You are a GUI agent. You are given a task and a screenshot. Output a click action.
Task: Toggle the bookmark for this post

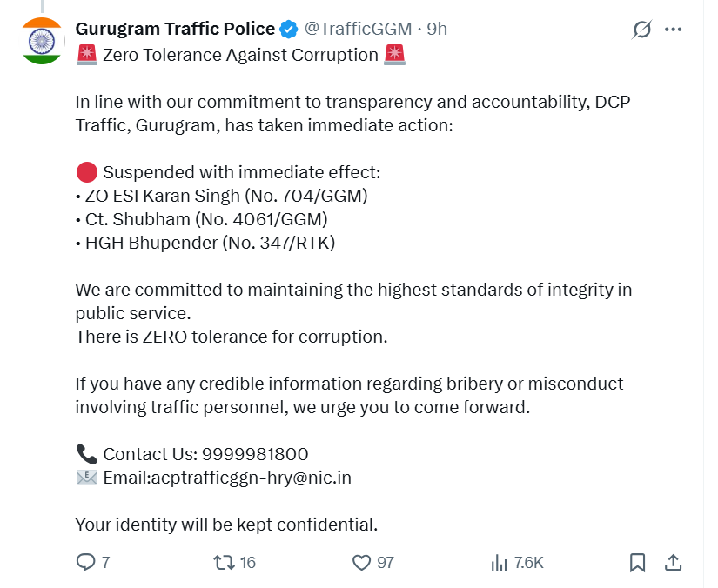pos(637,563)
